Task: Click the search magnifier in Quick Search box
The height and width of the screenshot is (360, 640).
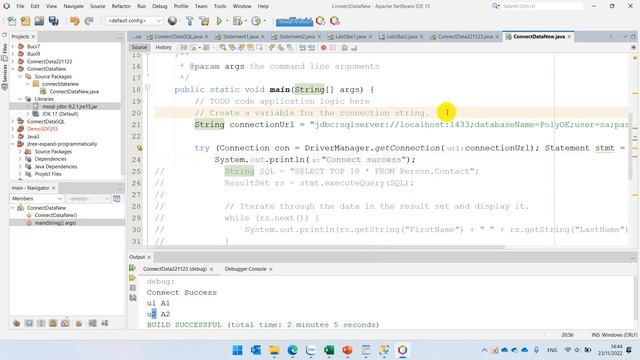Action: tap(495, 6)
